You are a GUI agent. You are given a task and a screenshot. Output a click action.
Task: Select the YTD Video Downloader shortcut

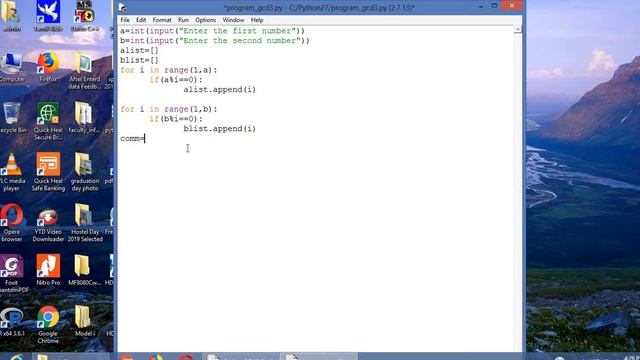click(48, 225)
